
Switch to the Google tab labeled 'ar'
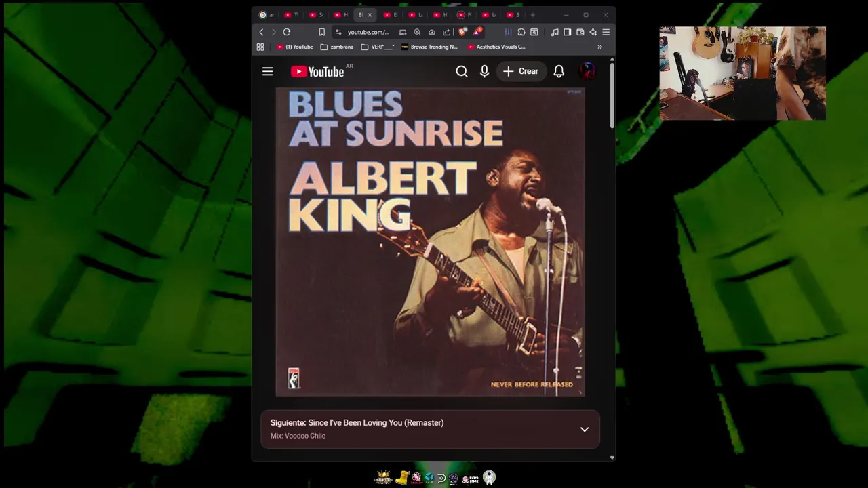point(267,15)
